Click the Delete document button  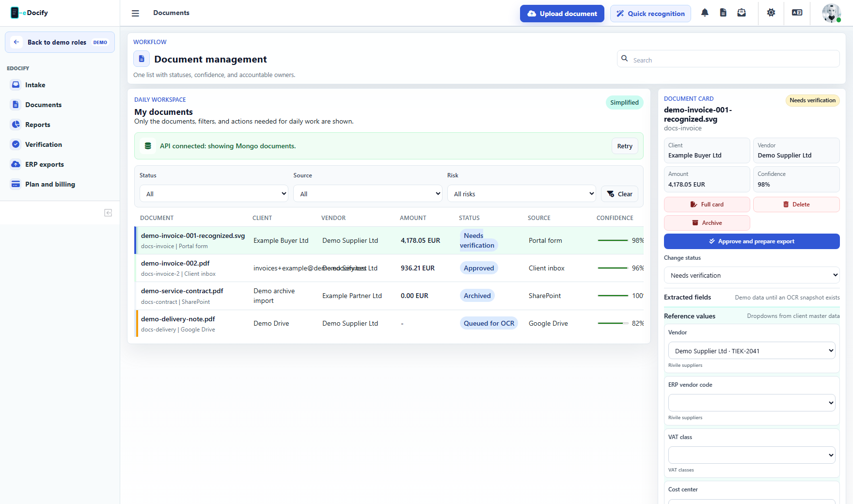click(x=796, y=205)
